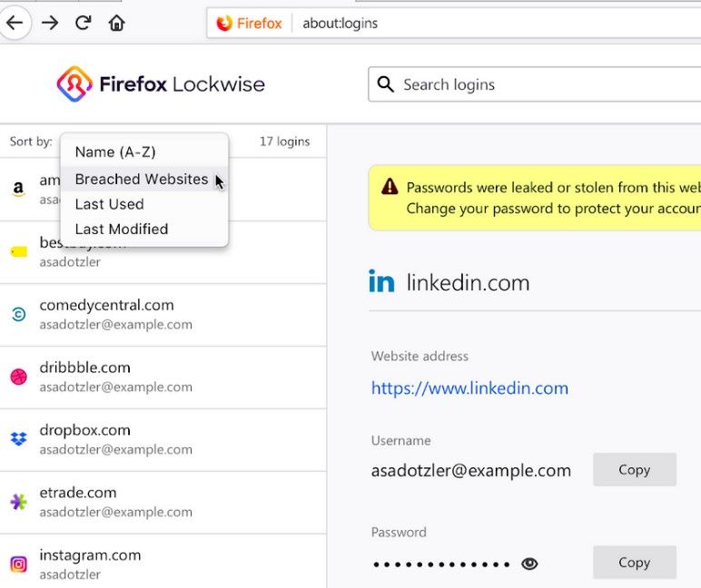Click the '17 logins' count text

click(x=285, y=142)
